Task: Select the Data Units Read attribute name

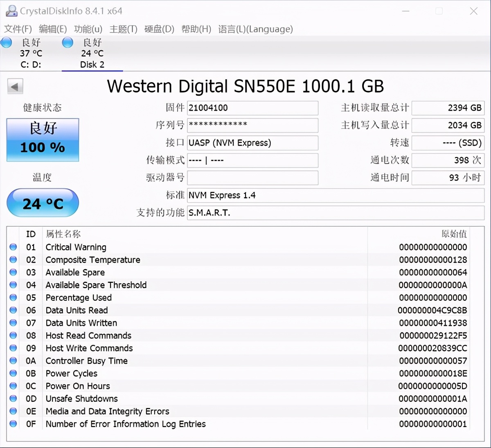Action: pyautogui.click(x=77, y=310)
